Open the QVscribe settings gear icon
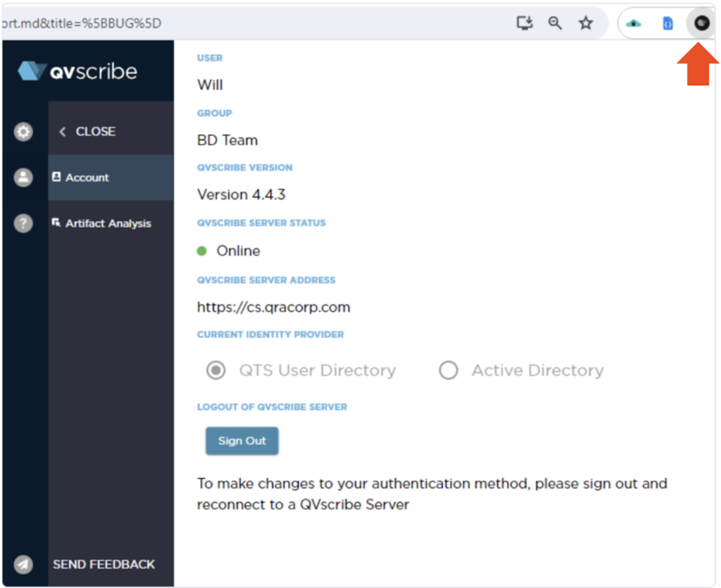 23,132
